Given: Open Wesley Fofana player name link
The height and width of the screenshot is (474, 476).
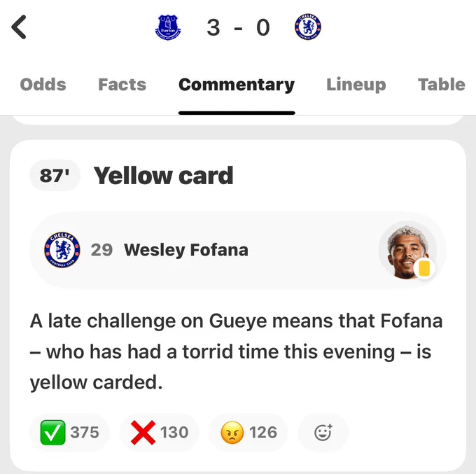Looking at the screenshot, I should tap(186, 250).
